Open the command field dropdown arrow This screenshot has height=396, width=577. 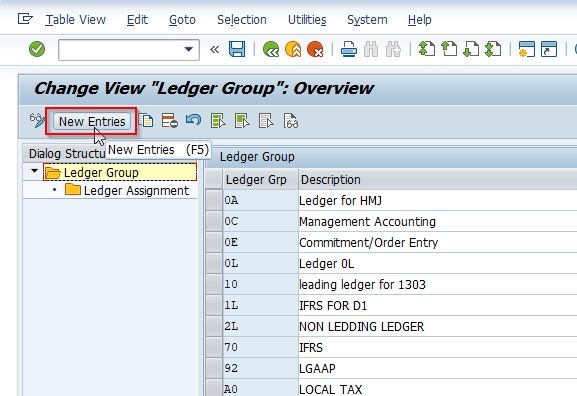(x=189, y=49)
